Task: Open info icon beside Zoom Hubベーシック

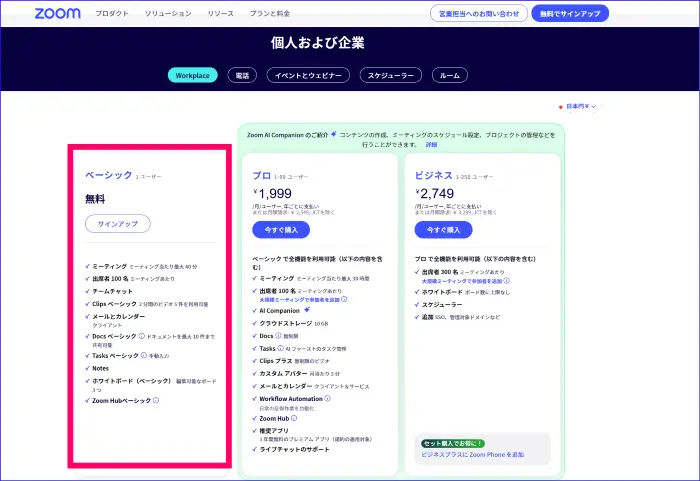Action: [156, 400]
